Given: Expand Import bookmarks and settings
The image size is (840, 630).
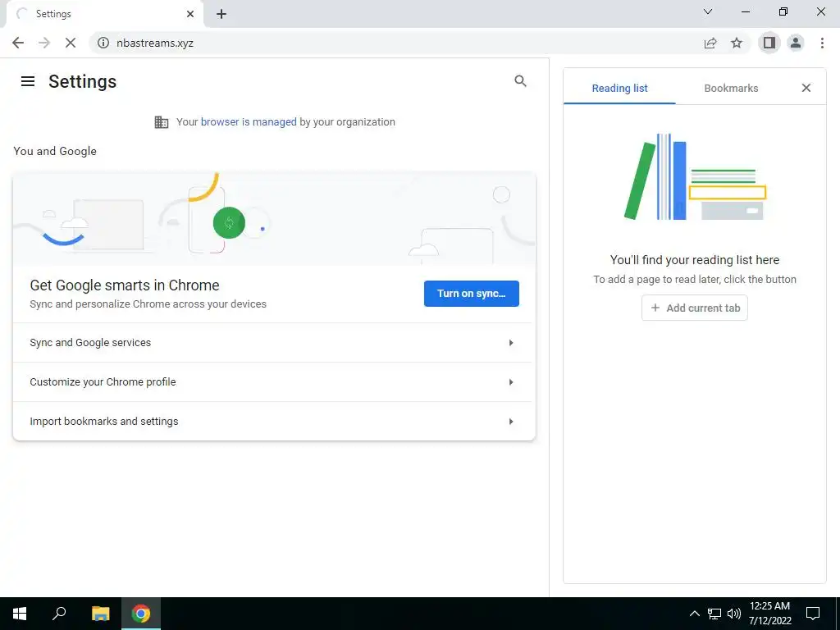Looking at the screenshot, I should point(274,421).
